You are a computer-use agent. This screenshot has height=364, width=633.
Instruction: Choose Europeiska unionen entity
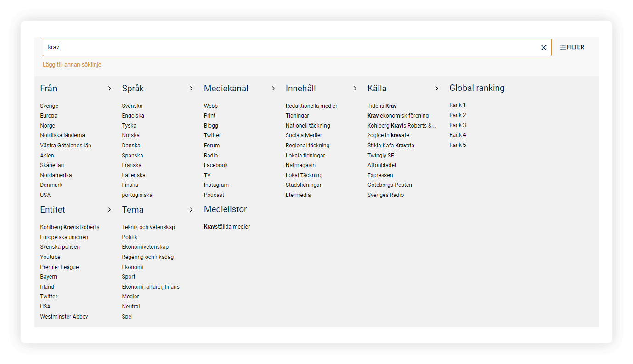(x=64, y=237)
